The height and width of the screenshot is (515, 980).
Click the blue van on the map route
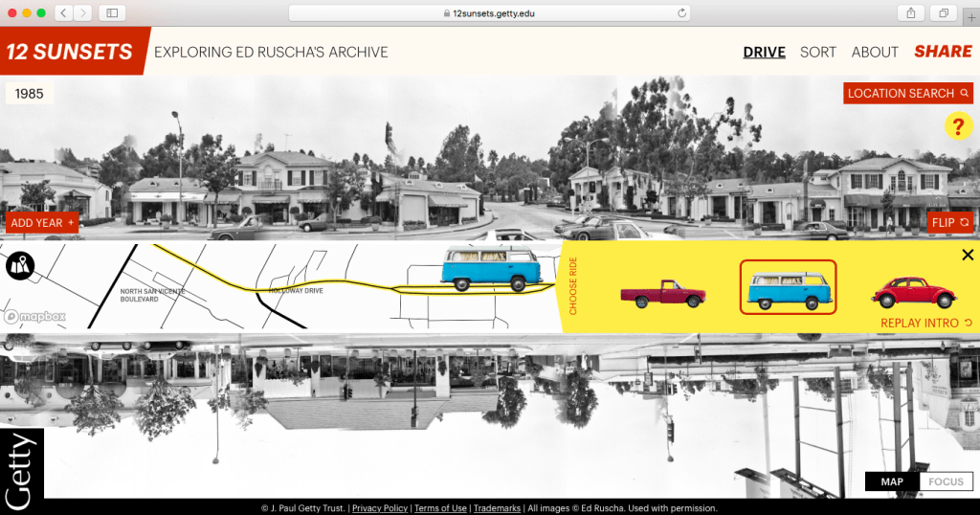coord(492,267)
